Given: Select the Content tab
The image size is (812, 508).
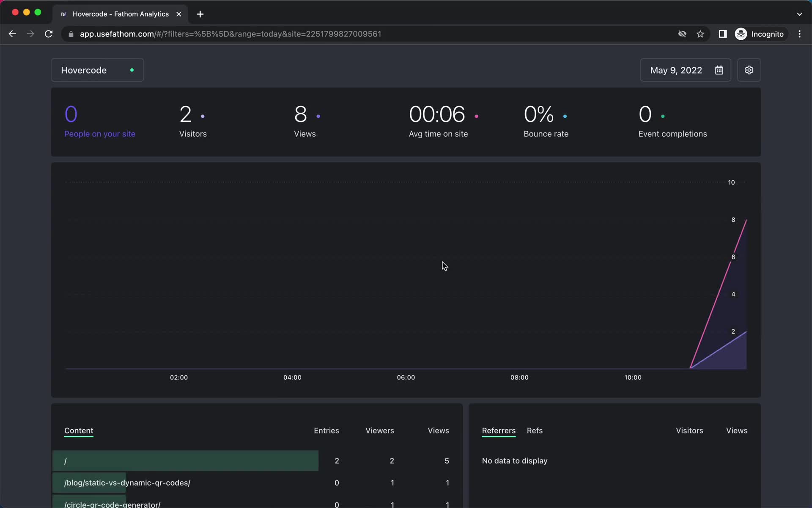Looking at the screenshot, I should point(79,431).
